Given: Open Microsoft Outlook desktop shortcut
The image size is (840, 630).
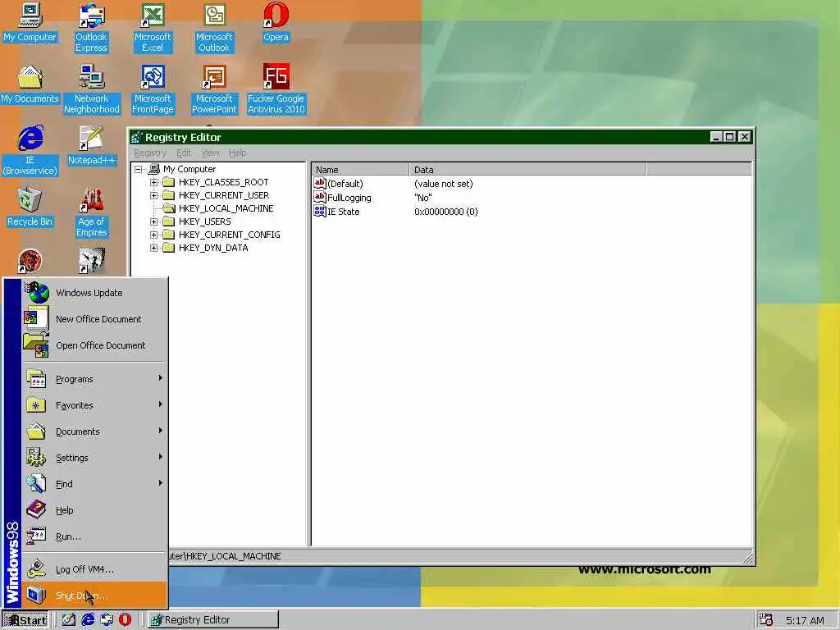Looking at the screenshot, I should click(x=214, y=27).
